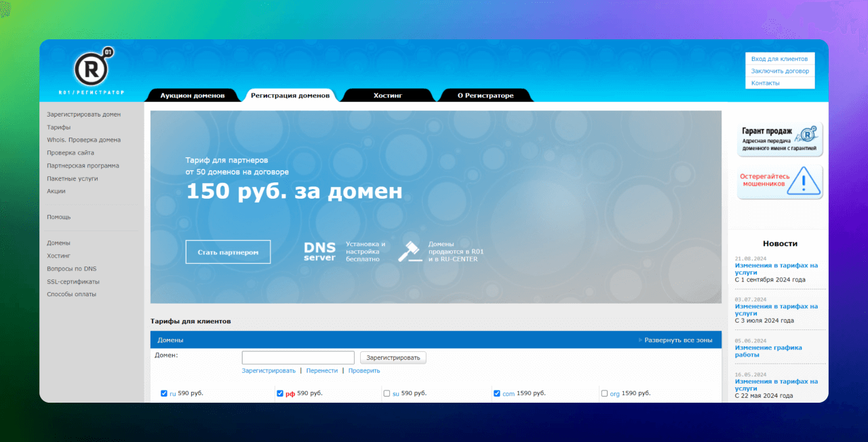Open news item dated 16.05.2024
Viewport: 868px width, 442px height.
776,385
